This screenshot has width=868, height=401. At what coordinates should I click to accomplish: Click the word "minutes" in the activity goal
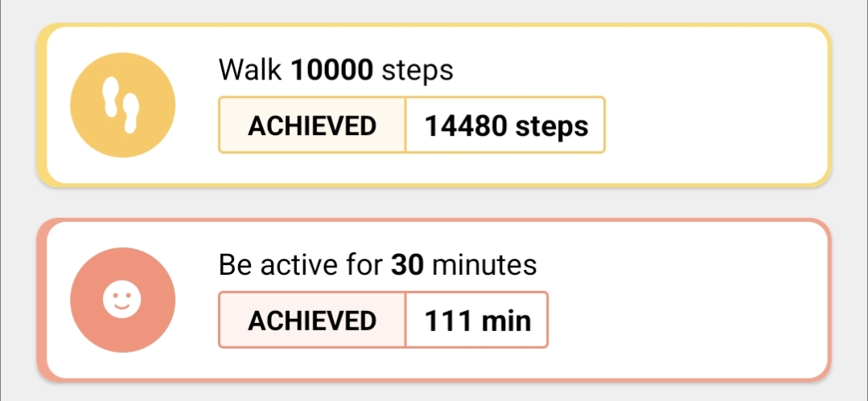click(484, 264)
